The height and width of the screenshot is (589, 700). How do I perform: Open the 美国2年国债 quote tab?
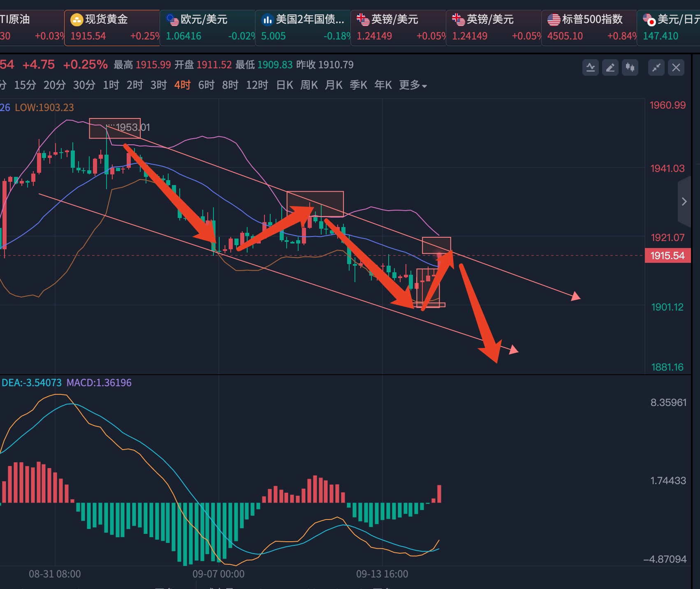pyautogui.click(x=303, y=28)
